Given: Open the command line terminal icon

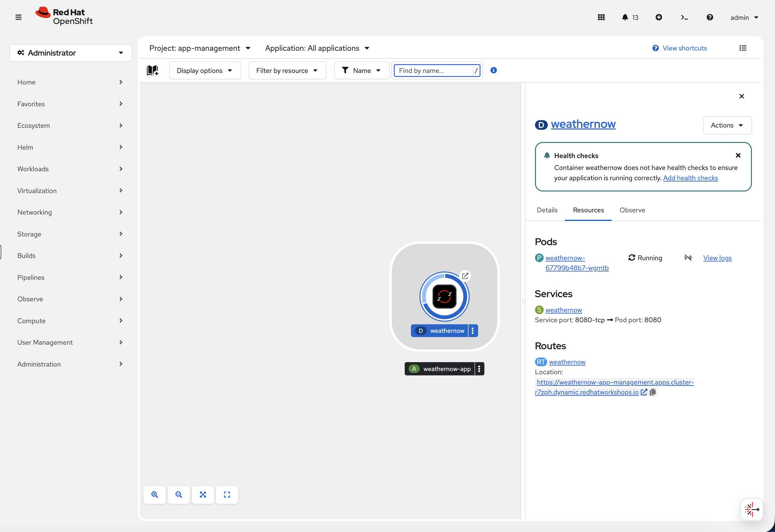Looking at the screenshot, I should [x=684, y=17].
